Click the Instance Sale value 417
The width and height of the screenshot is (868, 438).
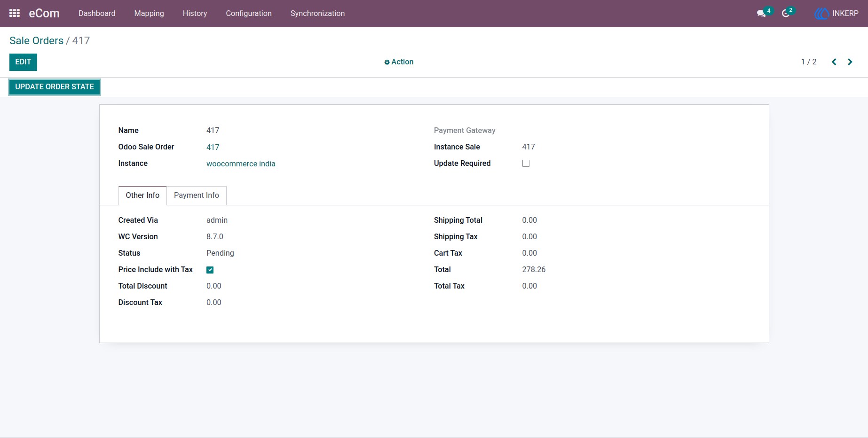click(x=529, y=147)
